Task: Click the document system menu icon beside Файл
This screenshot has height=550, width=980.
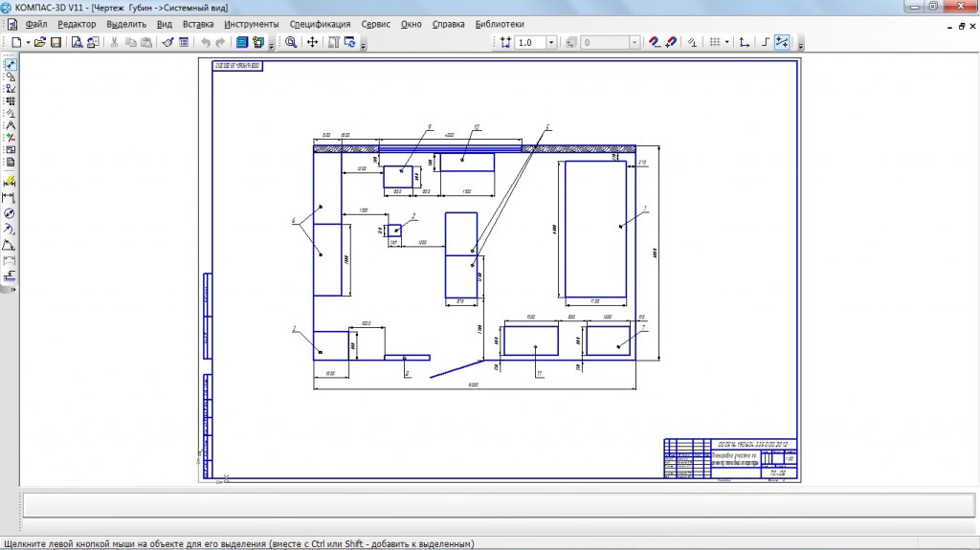Action: (11, 24)
